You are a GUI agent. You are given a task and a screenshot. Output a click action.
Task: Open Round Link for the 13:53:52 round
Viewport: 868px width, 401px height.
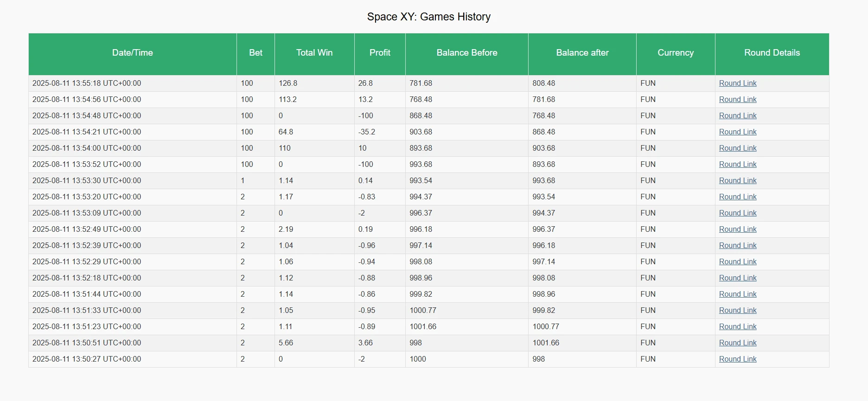pyautogui.click(x=738, y=165)
